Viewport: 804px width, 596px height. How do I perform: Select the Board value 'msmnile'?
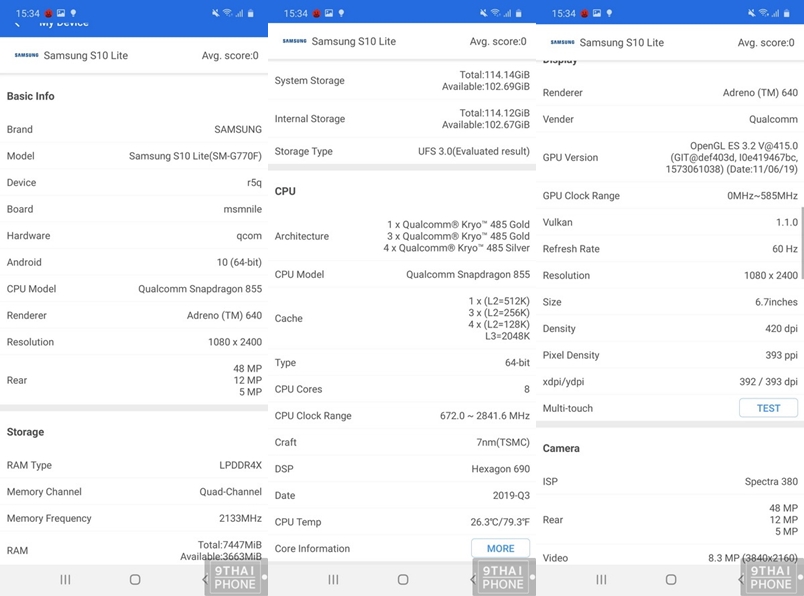[x=243, y=209]
